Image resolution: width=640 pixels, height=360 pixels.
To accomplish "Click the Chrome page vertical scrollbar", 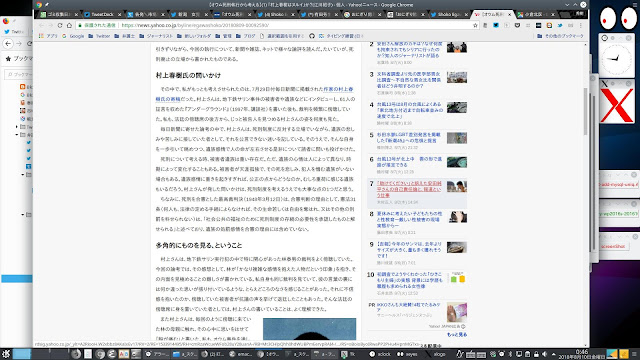I will pos(586,111).
